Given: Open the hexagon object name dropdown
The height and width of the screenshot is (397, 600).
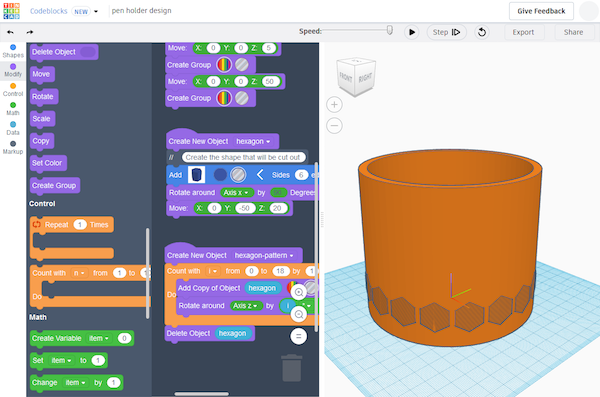Looking at the screenshot, I should [x=253, y=141].
